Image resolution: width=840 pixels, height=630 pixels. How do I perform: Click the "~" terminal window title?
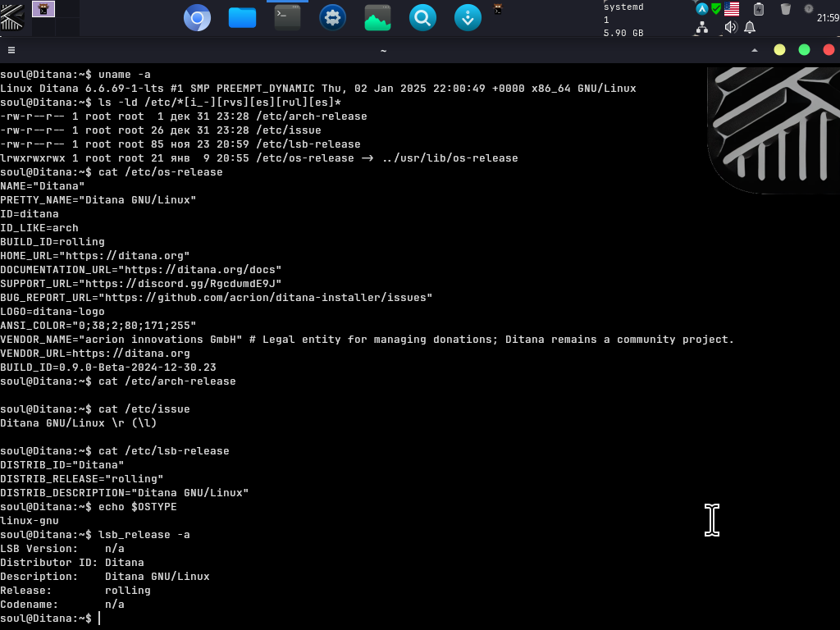384,51
